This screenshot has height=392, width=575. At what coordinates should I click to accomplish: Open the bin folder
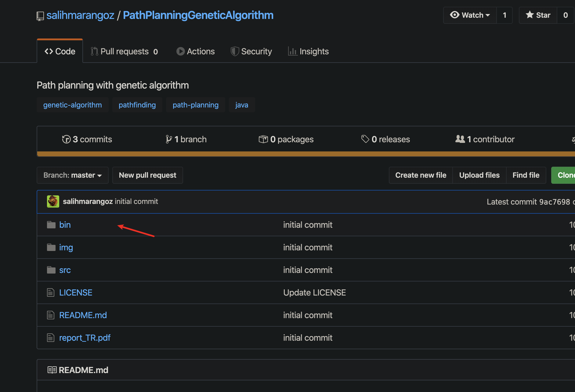click(x=65, y=225)
